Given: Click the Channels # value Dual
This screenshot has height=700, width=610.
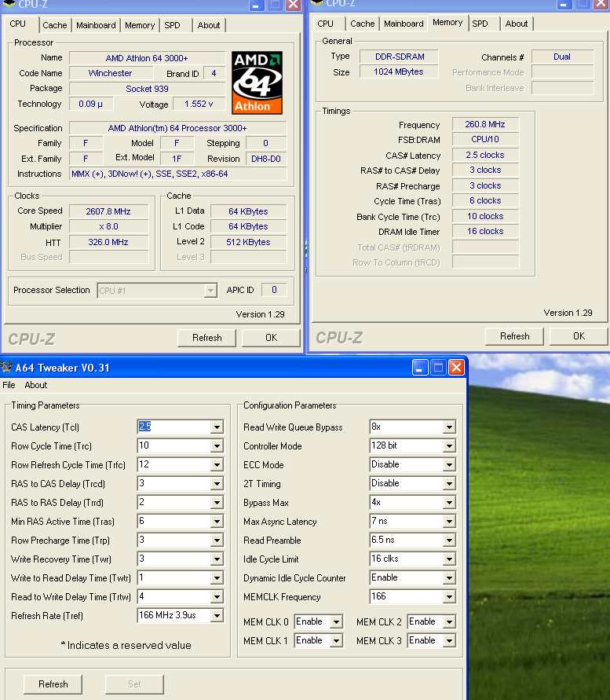Looking at the screenshot, I should click(562, 57).
